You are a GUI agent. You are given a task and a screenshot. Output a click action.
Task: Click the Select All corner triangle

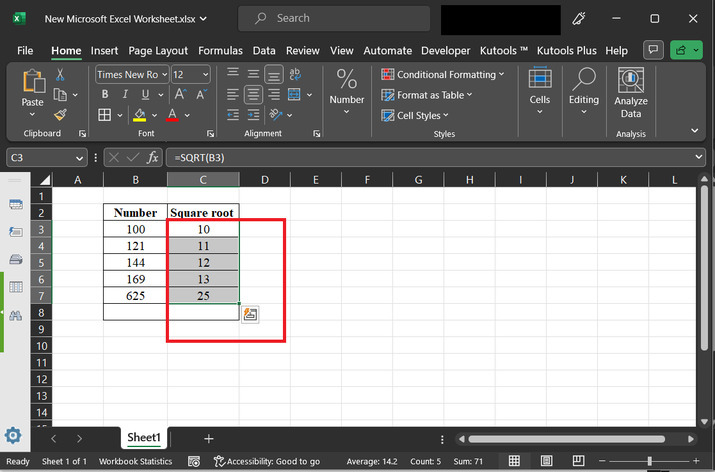44,180
